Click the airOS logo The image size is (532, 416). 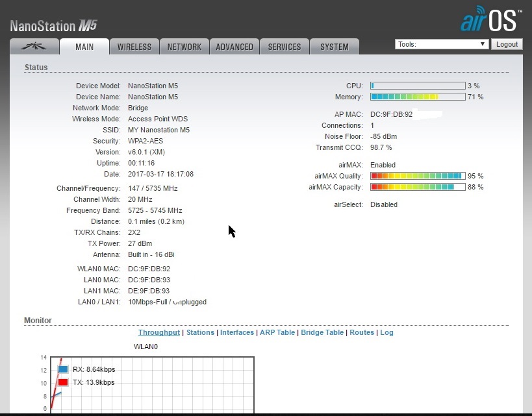pos(491,19)
